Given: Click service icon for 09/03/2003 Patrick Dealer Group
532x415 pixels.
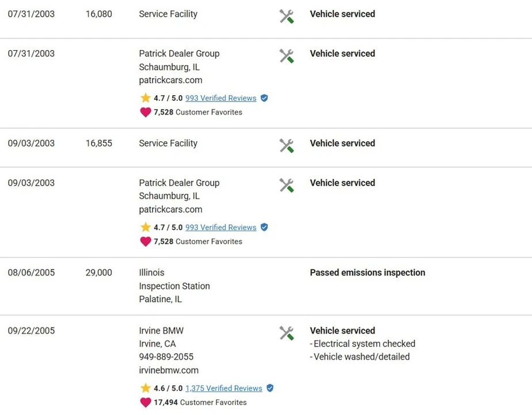Looking at the screenshot, I should tap(287, 185).
